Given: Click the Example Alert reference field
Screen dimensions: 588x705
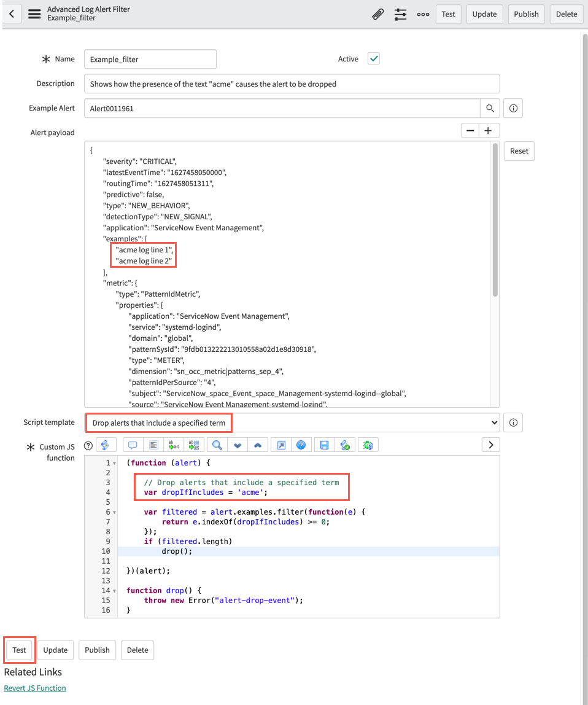Looking at the screenshot, I should point(282,108).
